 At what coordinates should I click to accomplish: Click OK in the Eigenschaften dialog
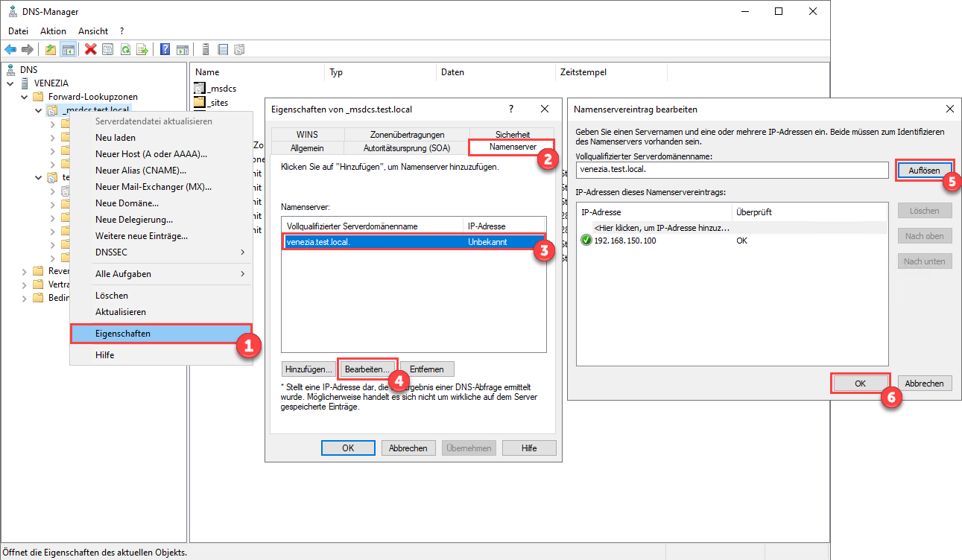click(348, 448)
